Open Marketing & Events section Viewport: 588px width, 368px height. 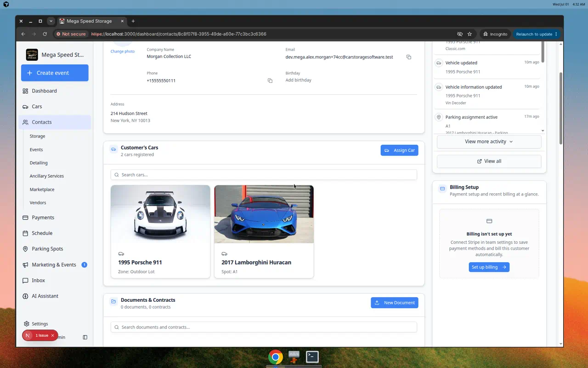pos(55,265)
